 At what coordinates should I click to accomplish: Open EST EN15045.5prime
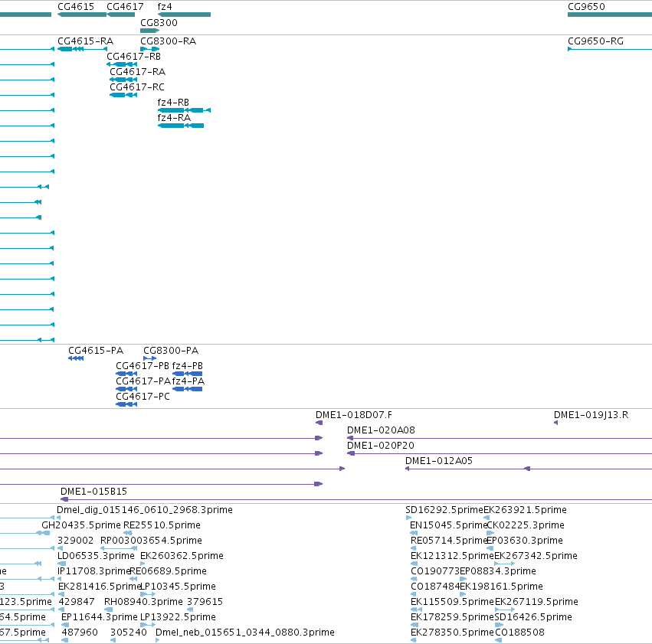(x=448, y=525)
